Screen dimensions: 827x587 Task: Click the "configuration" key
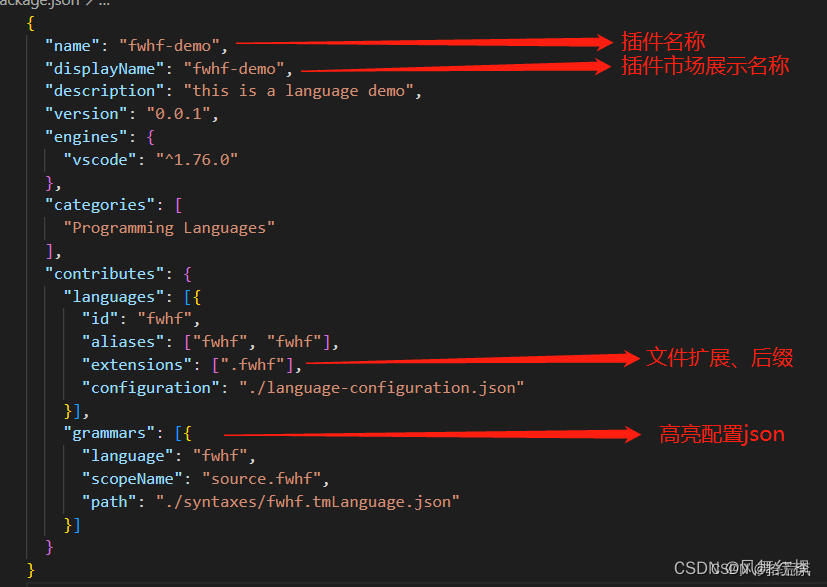150,388
